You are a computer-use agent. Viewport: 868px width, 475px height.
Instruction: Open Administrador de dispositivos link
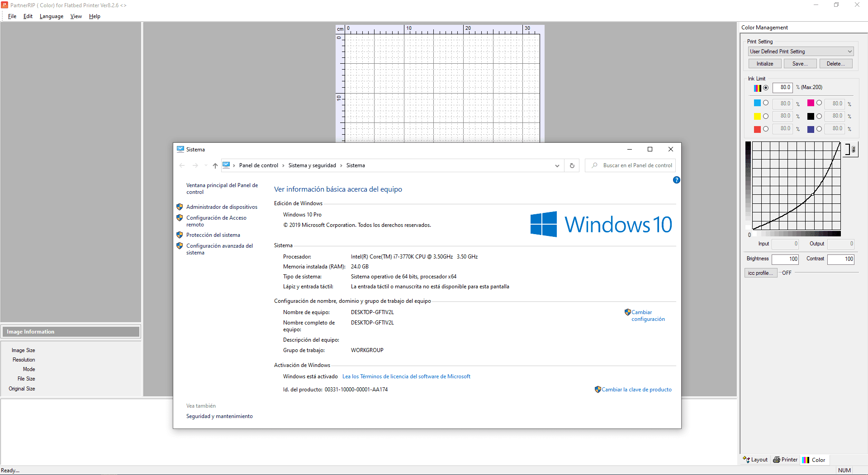click(222, 207)
